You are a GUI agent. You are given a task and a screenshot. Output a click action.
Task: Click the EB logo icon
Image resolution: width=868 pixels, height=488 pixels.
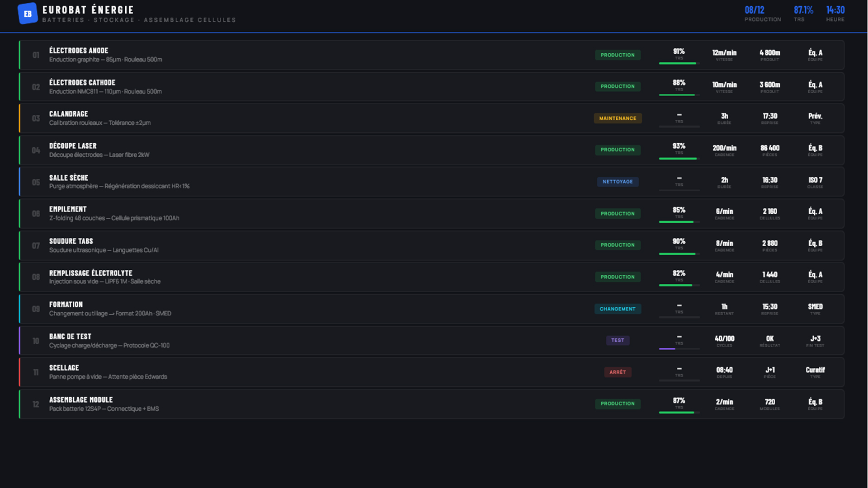27,14
